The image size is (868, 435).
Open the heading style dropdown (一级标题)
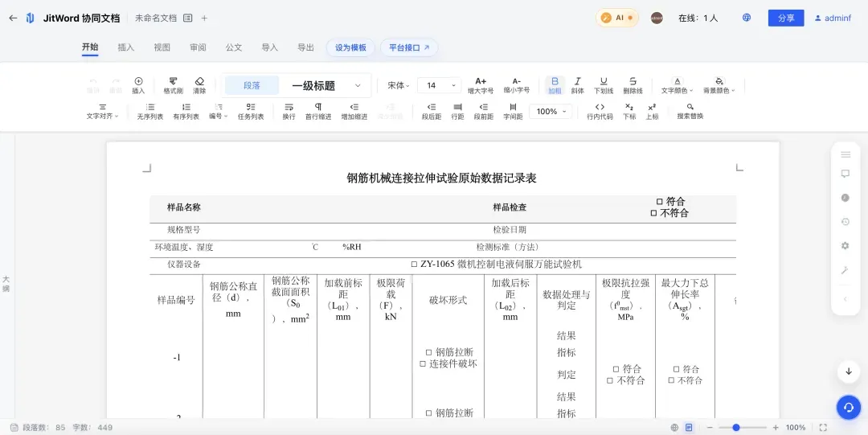[326, 86]
